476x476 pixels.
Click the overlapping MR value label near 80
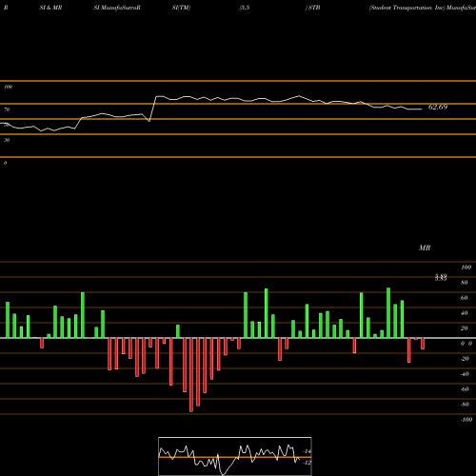[x=441, y=278]
